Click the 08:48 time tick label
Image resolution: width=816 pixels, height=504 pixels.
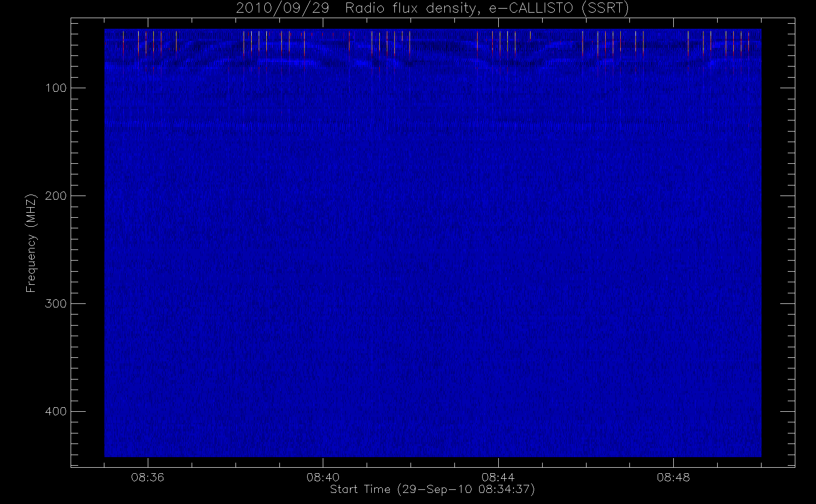[673, 477]
